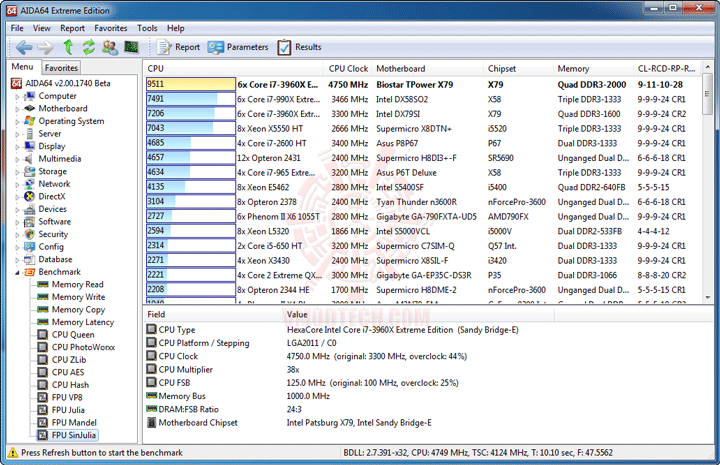720x465 pixels.
Task: Select the Memory Copy benchmark
Action: click(78, 309)
